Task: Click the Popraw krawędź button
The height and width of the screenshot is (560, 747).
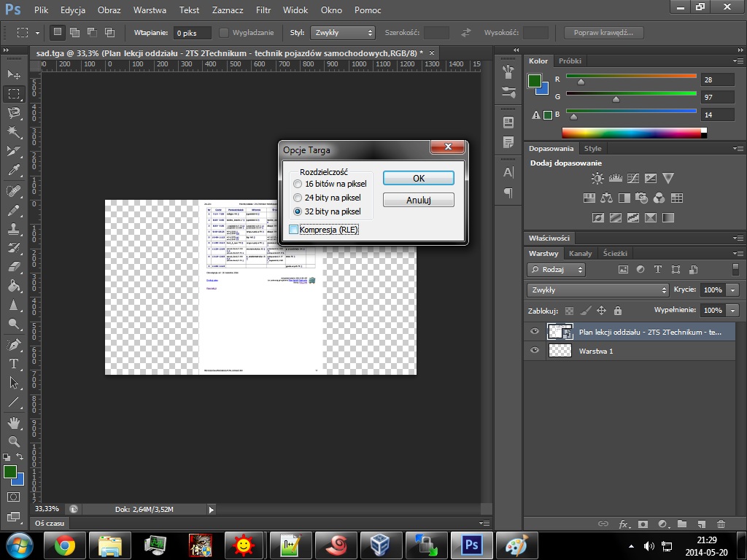Action: (603, 32)
